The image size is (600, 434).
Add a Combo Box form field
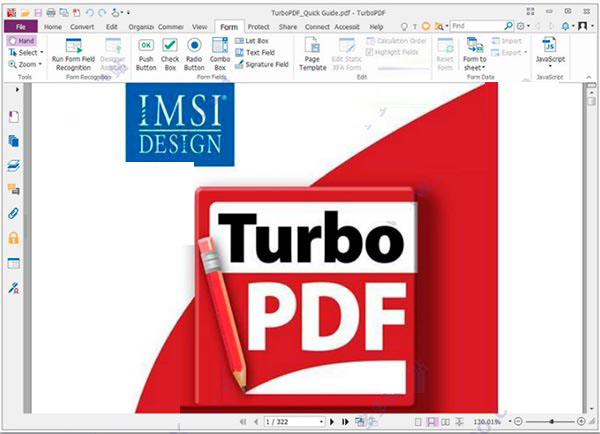(220, 55)
